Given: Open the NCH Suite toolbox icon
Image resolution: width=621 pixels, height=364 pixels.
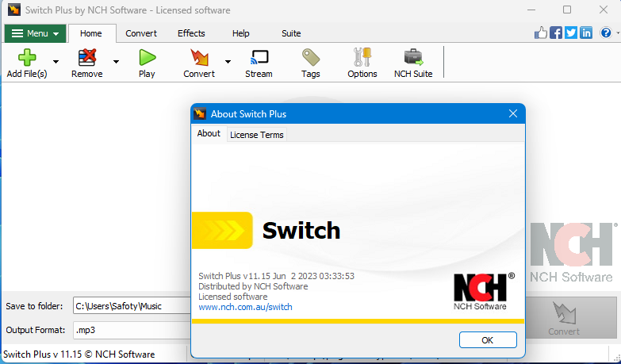Looking at the screenshot, I should click(x=413, y=57).
